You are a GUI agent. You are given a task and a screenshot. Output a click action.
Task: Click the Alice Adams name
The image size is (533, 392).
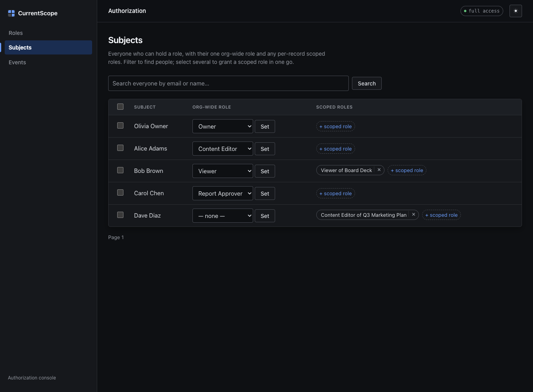coord(150,149)
